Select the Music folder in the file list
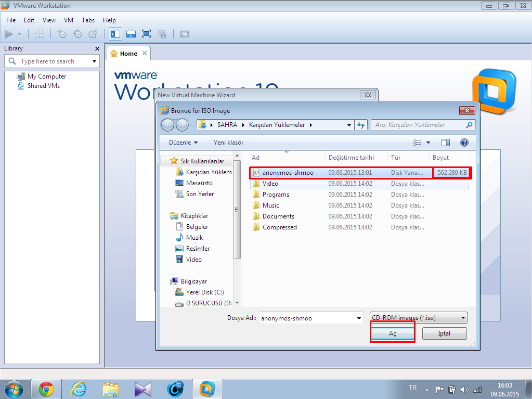The height and width of the screenshot is (399, 532). (360, 205)
